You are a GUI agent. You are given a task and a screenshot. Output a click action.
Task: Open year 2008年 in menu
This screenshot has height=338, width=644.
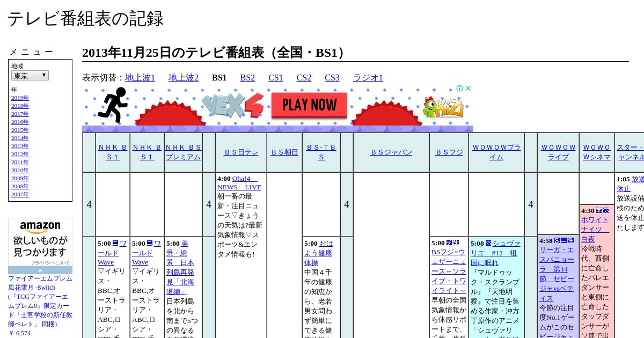pos(20,186)
